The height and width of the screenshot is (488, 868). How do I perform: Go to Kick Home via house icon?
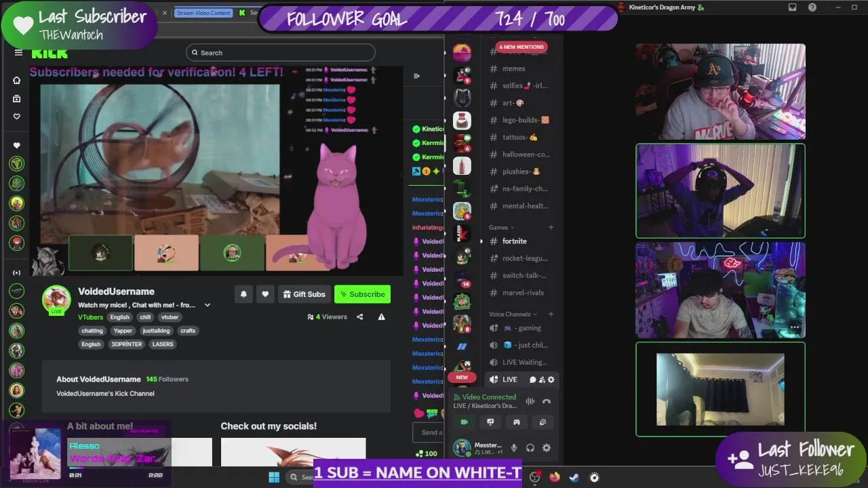click(17, 80)
